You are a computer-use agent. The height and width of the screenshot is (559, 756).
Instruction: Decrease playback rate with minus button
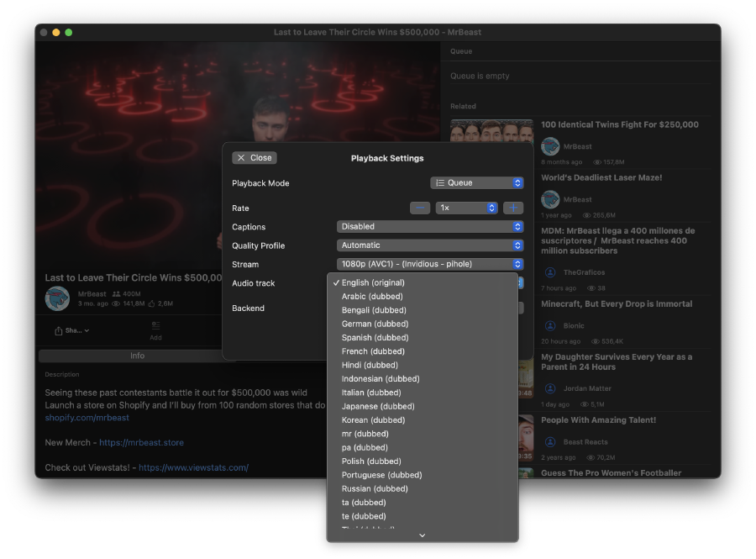[420, 208]
